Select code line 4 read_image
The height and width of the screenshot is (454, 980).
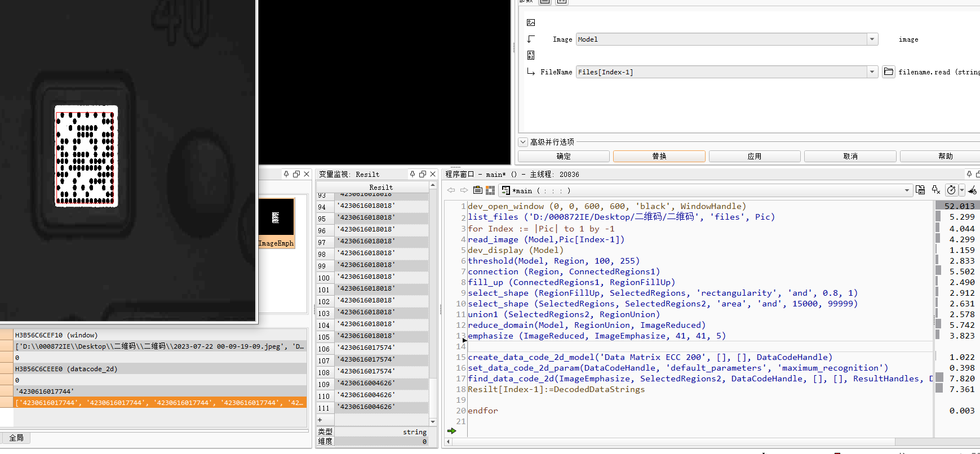[546, 239]
